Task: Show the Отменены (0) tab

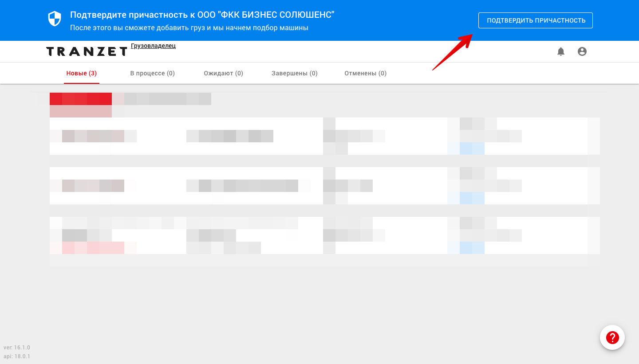Action: [x=366, y=73]
